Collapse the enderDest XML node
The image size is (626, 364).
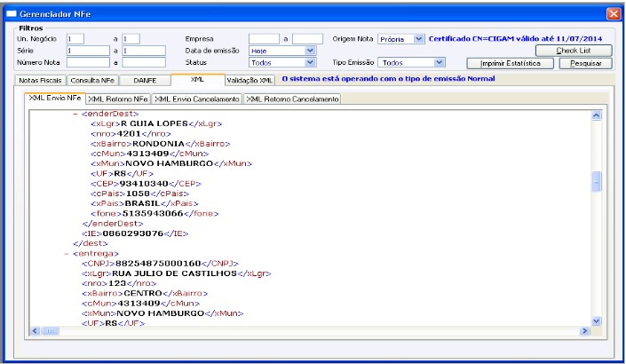[x=75, y=114]
